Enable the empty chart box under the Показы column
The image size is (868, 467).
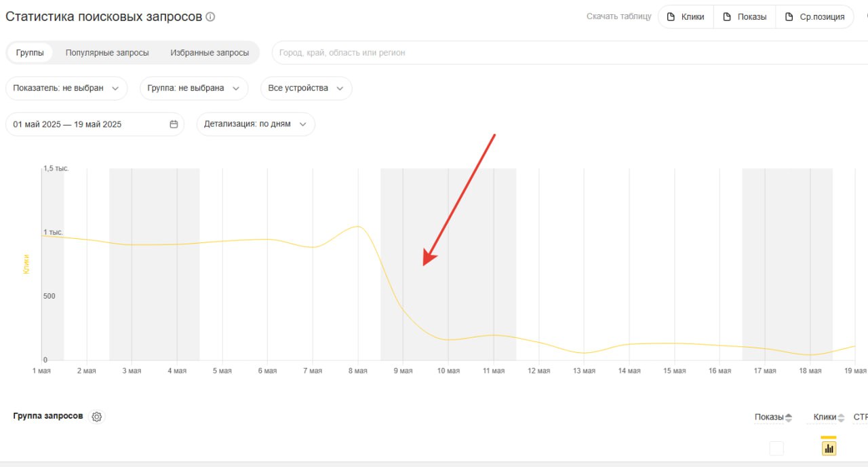coord(776,448)
